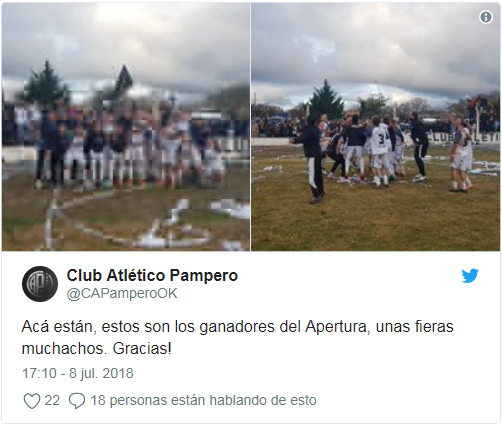Open the Club Atlético Pampero avatar
502x427 pixels.
[x=40, y=284]
